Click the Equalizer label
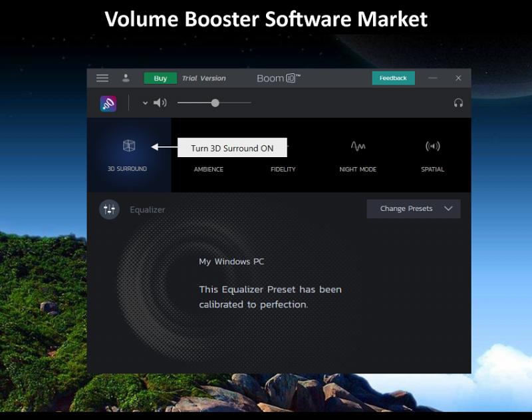This screenshot has width=532, height=420. point(148,210)
